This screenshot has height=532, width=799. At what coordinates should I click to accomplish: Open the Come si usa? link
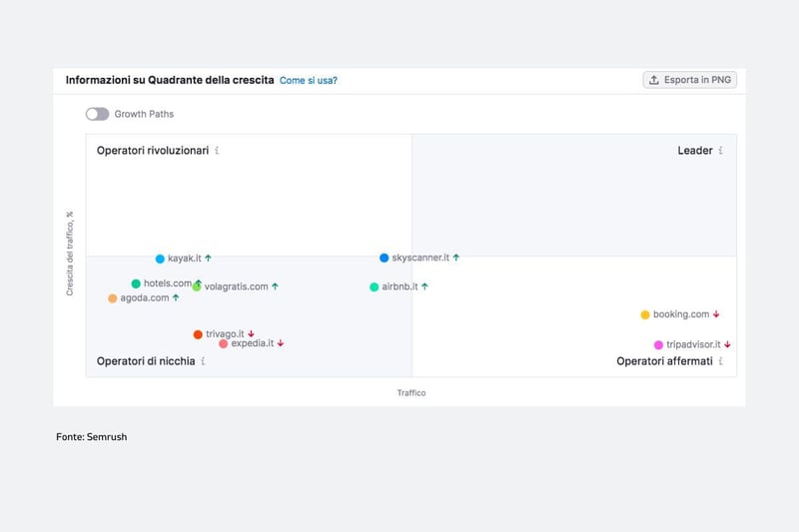[309, 81]
